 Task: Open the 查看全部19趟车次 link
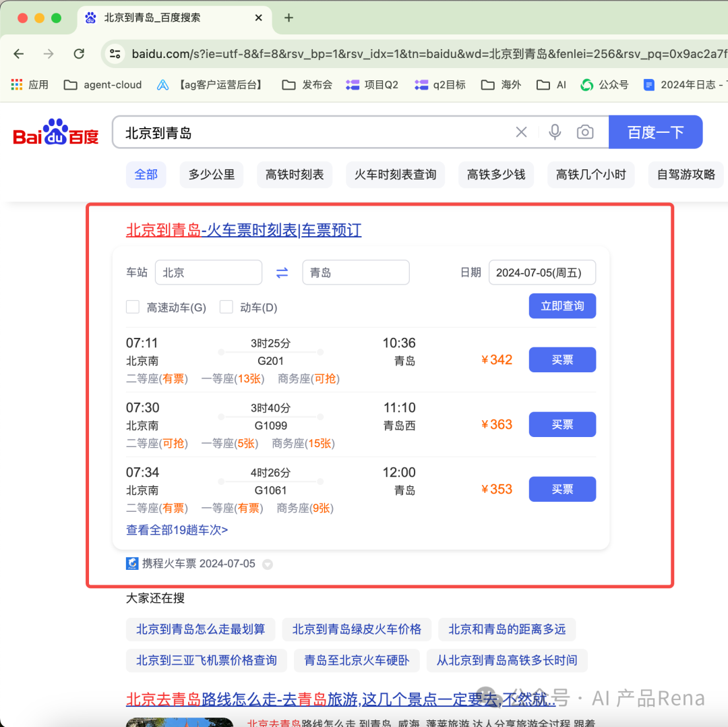pyautogui.click(x=177, y=530)
